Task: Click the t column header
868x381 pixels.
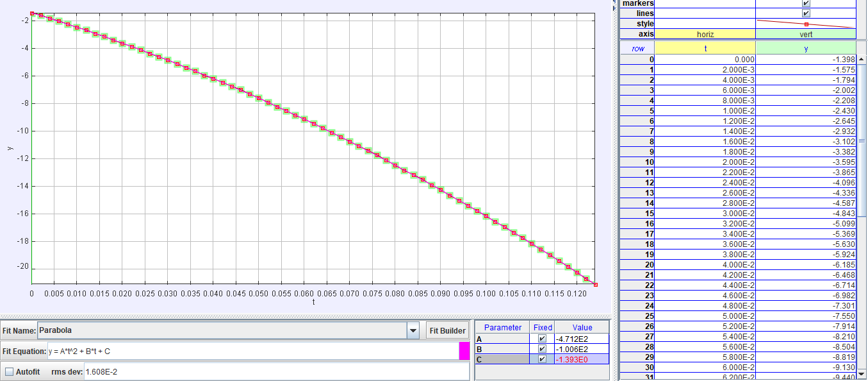Action: [x=705, y=48]
